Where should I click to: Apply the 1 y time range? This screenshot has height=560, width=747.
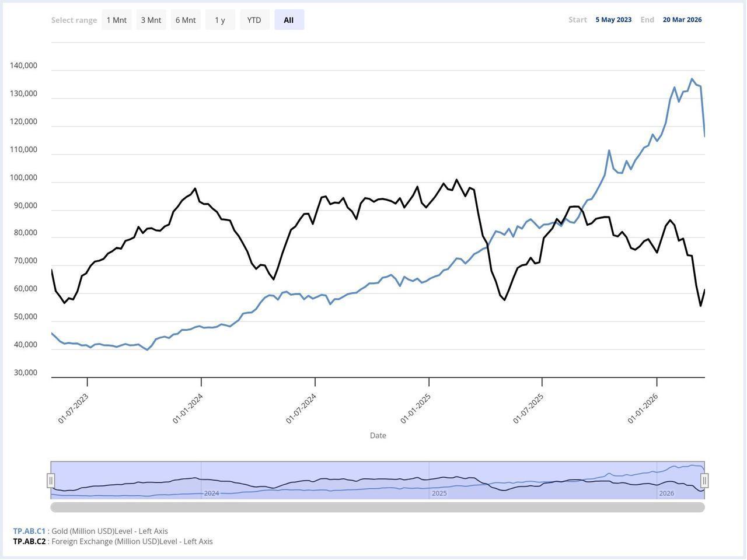coord(220,19)
